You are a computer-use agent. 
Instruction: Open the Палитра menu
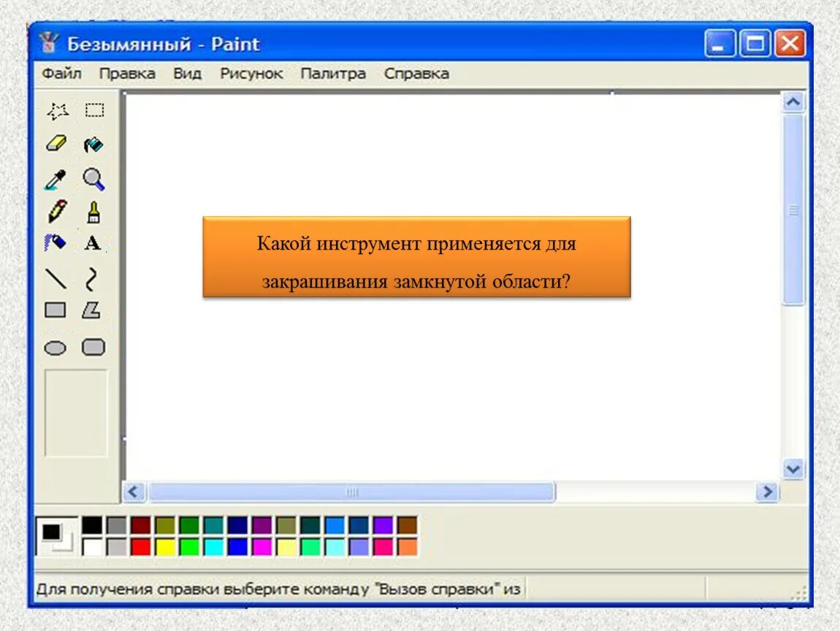tap(333, 73)
